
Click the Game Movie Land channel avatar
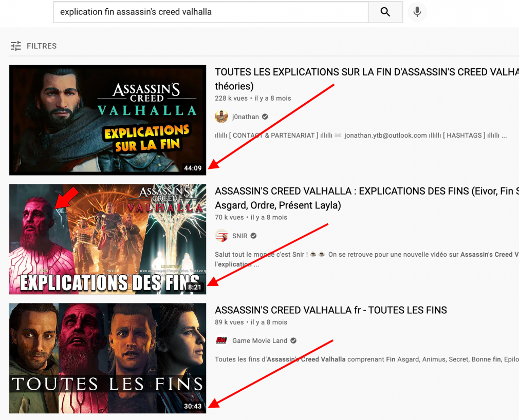(221, 340)
